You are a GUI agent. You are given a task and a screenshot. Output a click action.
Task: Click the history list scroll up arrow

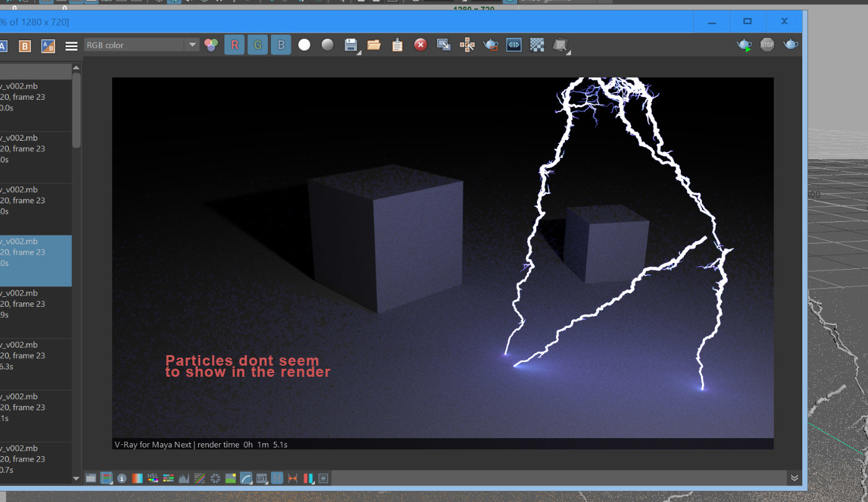(x=77, y=67)
